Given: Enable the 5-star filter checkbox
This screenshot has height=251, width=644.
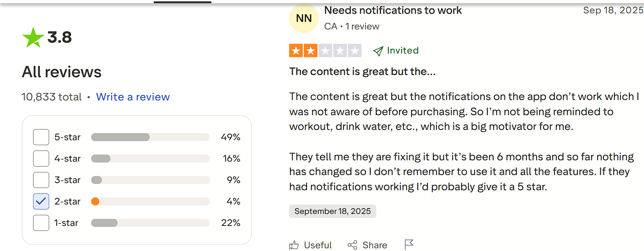Looking at the screenshot, I should tap(41, 137).
